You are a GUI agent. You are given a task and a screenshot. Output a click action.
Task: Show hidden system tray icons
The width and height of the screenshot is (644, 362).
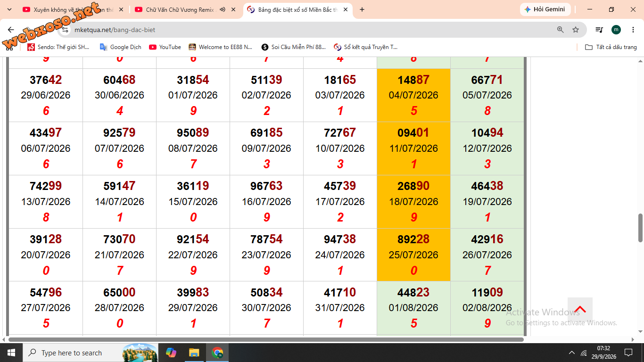(572, 353)
